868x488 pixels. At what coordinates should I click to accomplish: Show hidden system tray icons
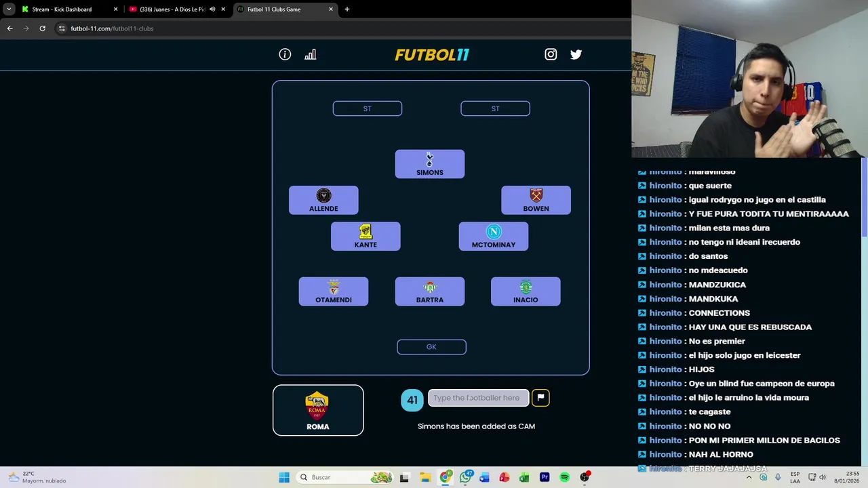pos(749,477)
